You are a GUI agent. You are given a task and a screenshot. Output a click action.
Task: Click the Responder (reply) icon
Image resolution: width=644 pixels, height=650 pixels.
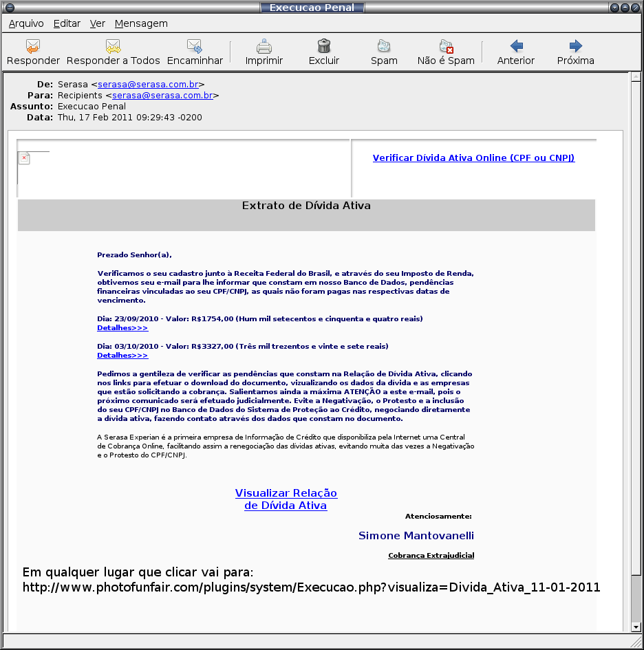[x=33, y=46]
